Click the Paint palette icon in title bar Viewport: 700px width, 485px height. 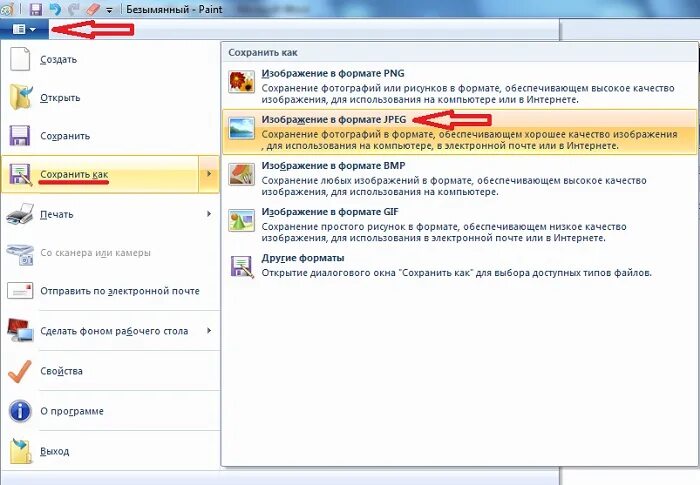[x=7, y=9]
